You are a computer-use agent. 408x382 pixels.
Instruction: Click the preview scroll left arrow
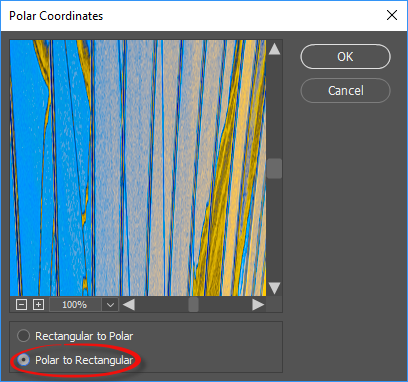tap(128, 304)
